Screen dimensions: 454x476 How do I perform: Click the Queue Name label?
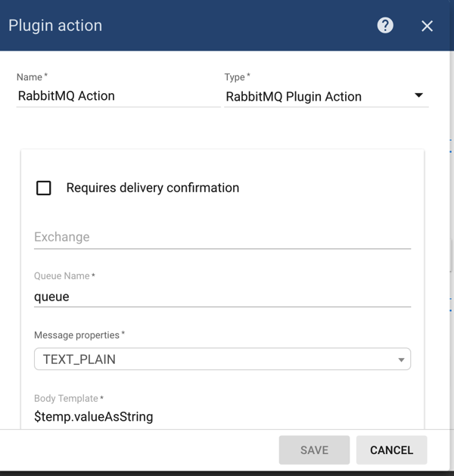[64, 276]
